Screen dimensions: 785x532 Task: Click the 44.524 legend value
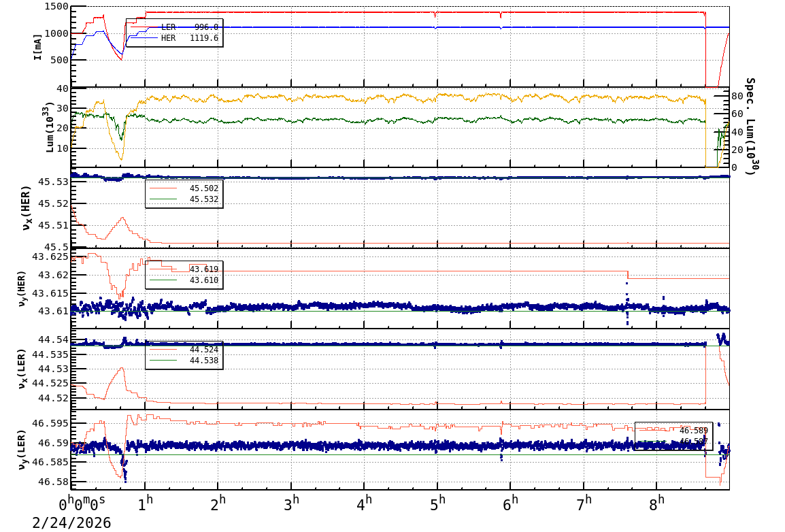pos(204,349)
